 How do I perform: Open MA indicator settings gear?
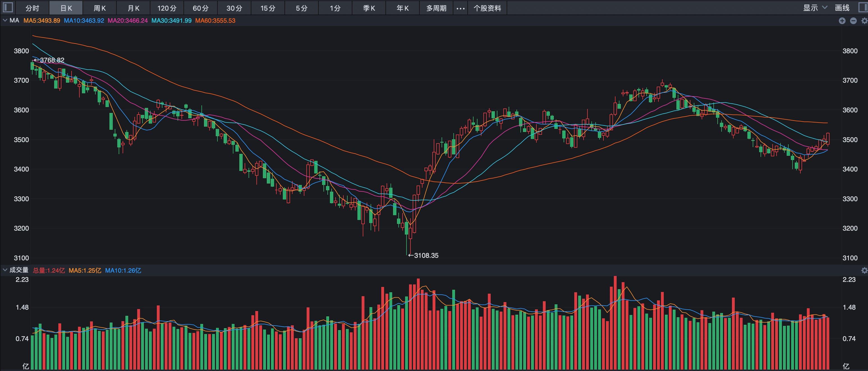coord(864,21)
